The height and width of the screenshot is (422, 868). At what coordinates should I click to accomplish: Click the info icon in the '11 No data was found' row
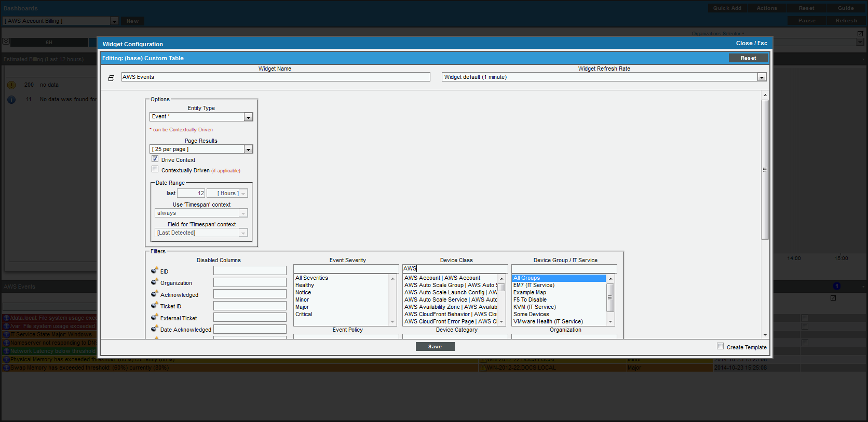click(11, 99)
